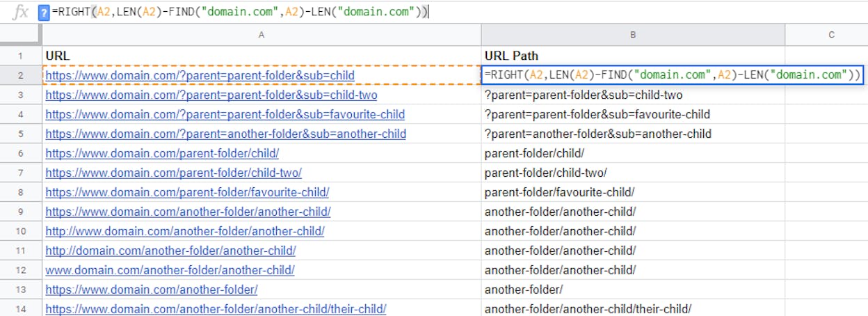The height and width of the screenshot is (316, 868).
Task: Click the select-all corner box
Action: coord(21,35)
